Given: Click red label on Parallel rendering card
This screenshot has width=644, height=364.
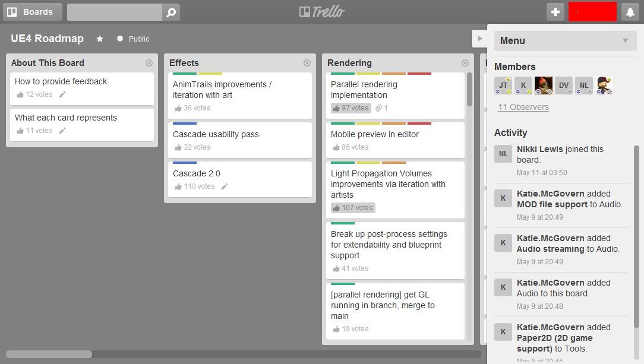Looking at the screenshot, I should pos(419,74).
